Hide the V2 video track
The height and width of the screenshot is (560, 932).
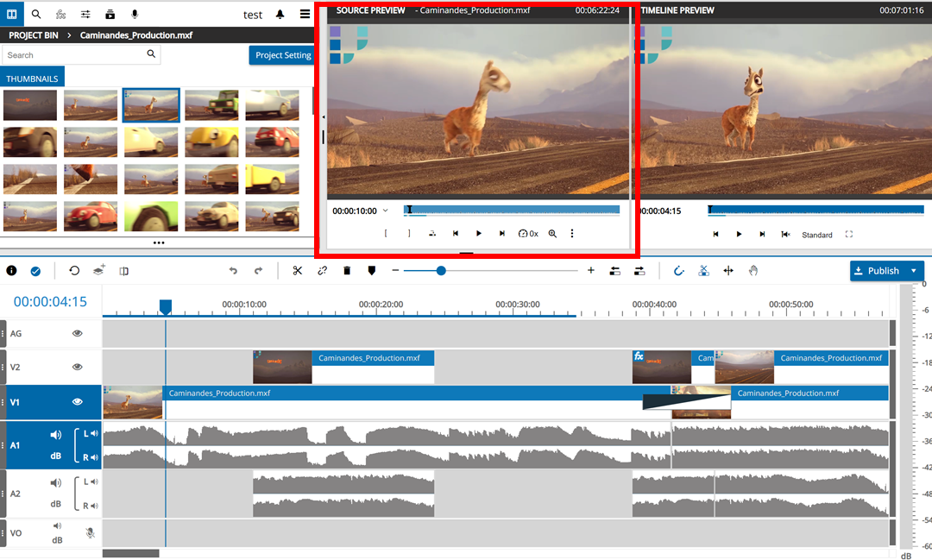(x=77, y=367)
